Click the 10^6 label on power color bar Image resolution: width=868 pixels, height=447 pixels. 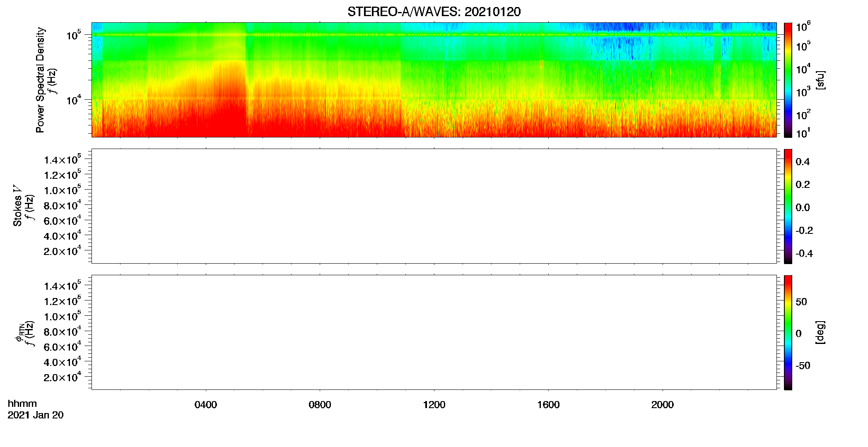coord(803,26)
